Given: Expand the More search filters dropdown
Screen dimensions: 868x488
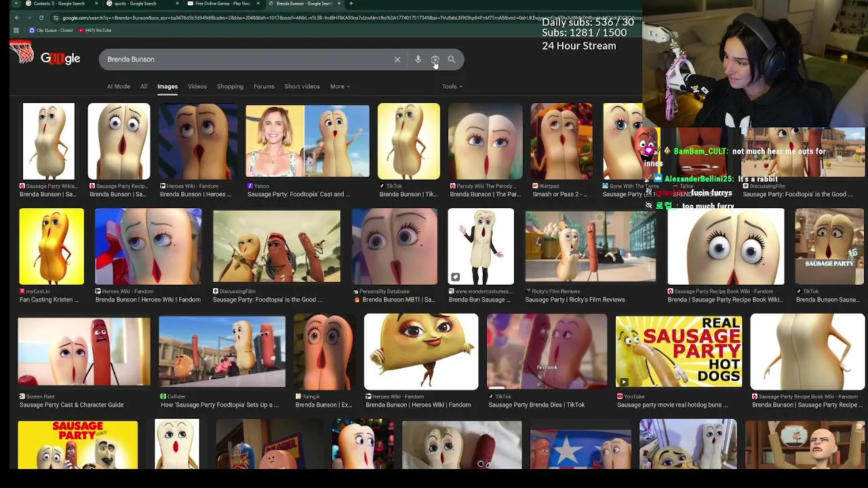Looking at the screenshot, I should (x=340, y=87).
